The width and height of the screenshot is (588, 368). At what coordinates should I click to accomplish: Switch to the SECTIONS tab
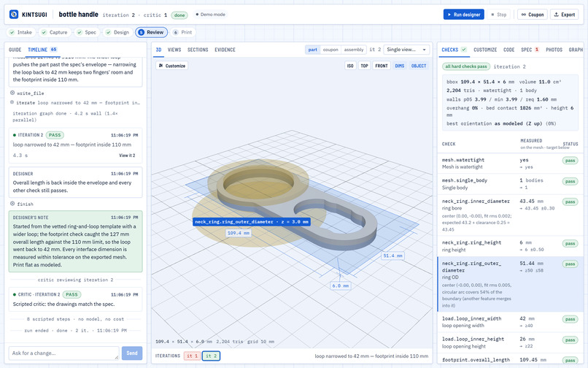tap(198, 50)
